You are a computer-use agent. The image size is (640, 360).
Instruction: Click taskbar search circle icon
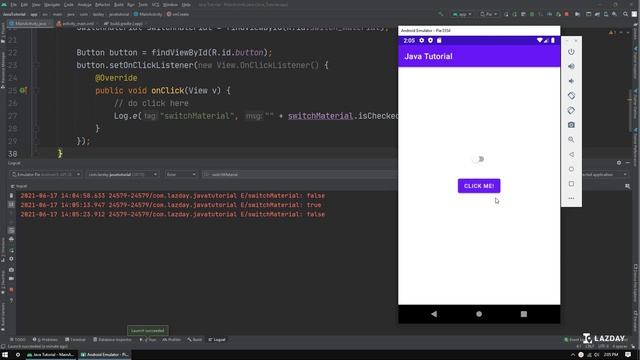(x=18, y=355)
